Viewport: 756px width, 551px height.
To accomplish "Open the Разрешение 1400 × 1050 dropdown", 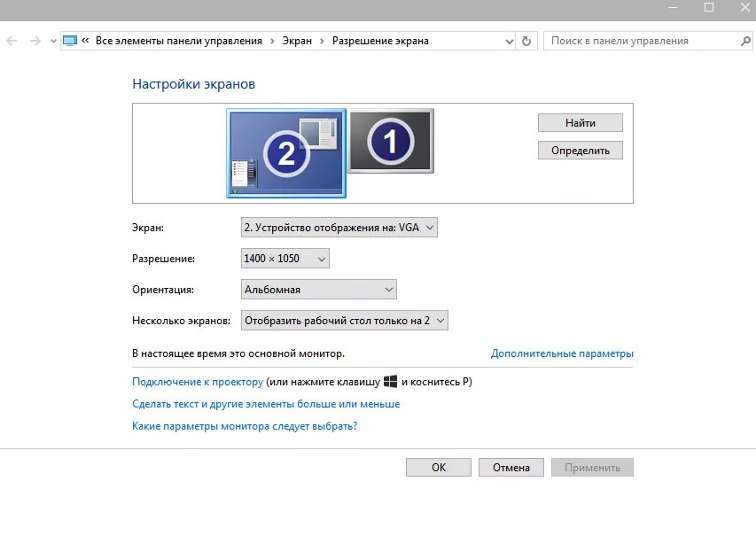I will tap(285, 259).
